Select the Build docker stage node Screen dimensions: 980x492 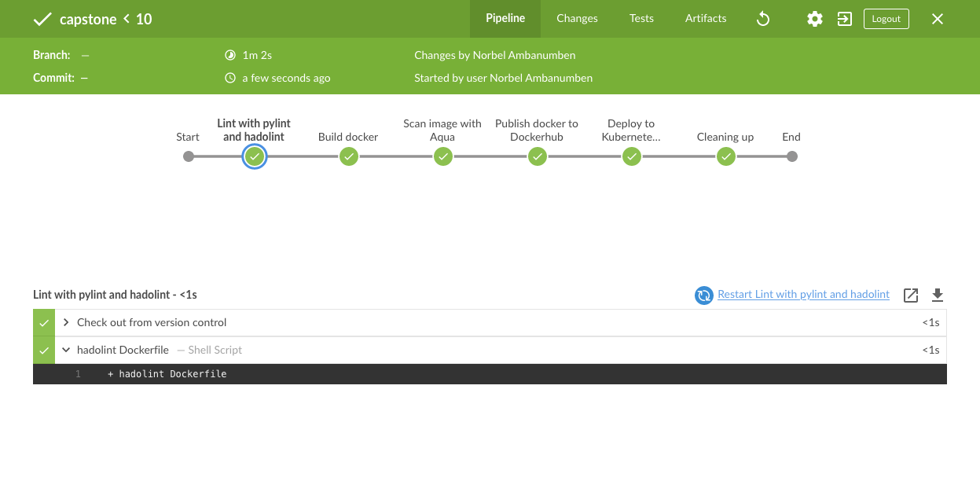click(x=349, y=157)
